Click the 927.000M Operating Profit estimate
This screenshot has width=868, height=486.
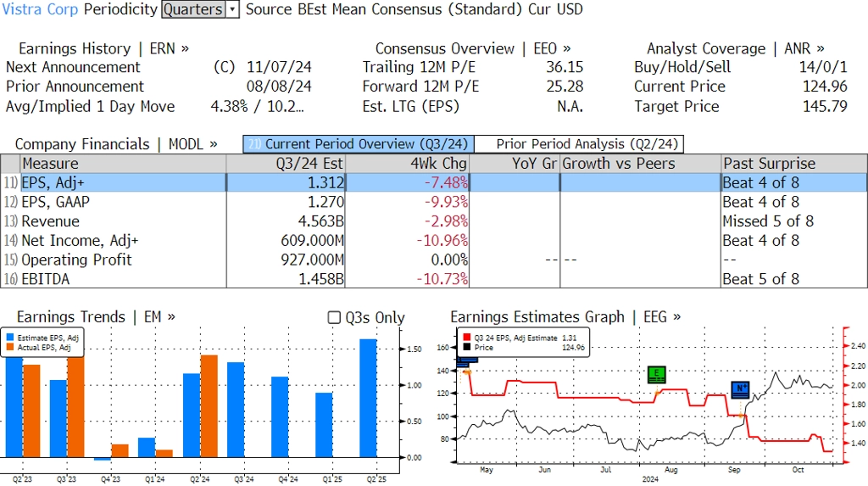[x=312, y=260]
